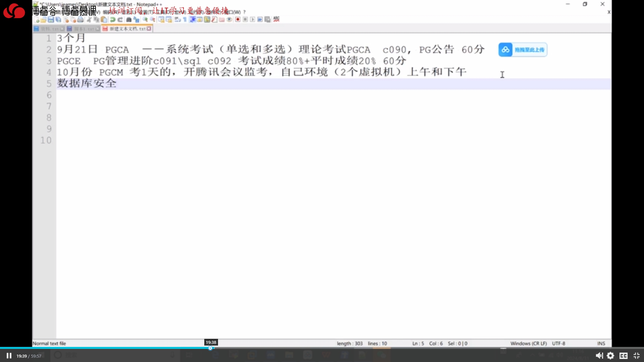Viewport: 644px width, 362px height.
Task: Click the ABC spell check icon
Action: (276, 19)
